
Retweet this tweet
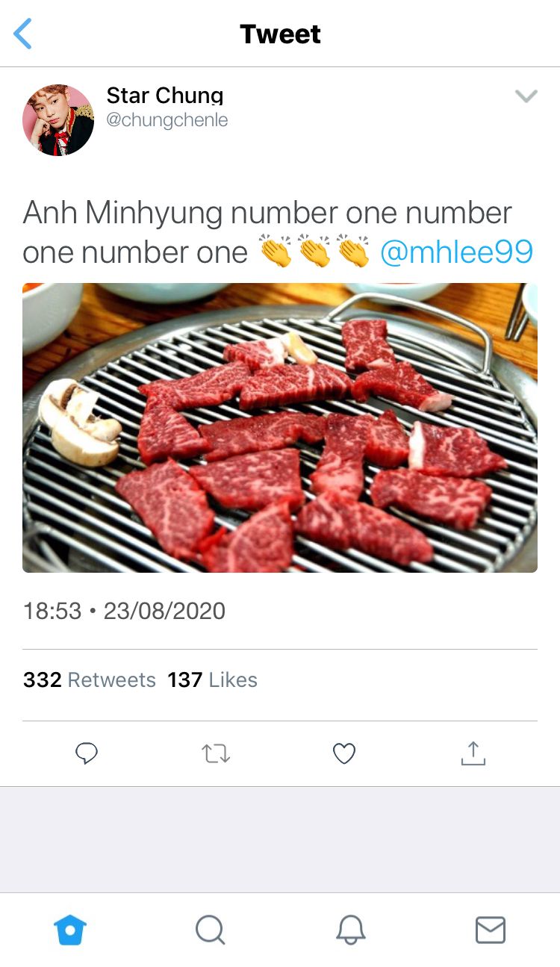coord(216,753)
